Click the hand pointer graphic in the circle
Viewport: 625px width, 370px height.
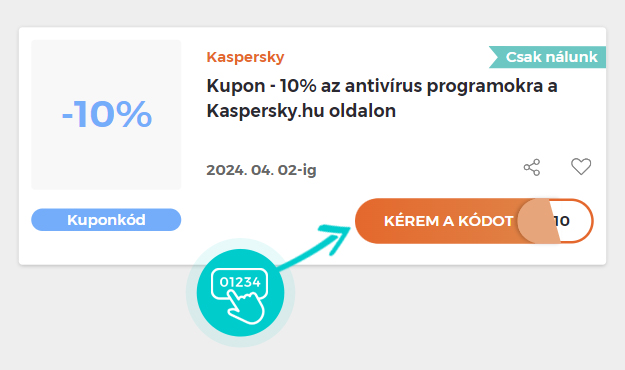point(246,307)
